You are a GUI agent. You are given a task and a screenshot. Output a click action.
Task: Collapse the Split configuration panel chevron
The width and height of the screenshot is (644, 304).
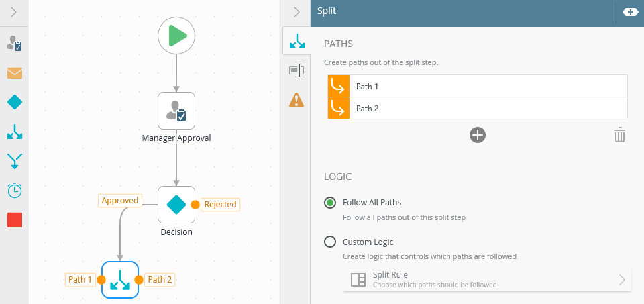(296, 11)
